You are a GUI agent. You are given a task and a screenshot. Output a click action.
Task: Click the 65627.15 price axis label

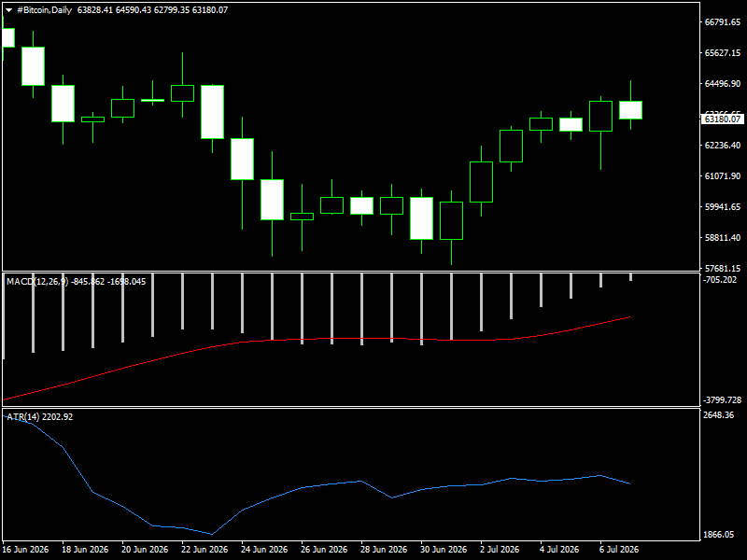(723, 53)
